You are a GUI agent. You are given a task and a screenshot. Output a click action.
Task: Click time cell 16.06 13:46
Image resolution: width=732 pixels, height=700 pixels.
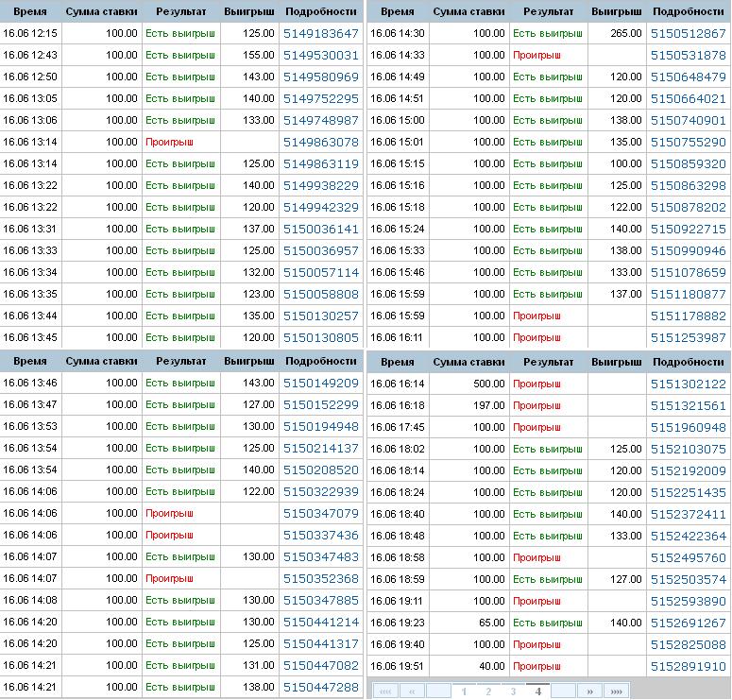click(30, 383)
